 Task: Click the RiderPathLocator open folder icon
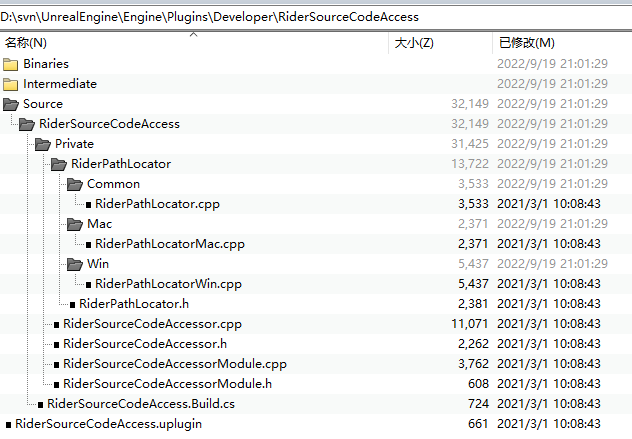click(x=59, y=164)
